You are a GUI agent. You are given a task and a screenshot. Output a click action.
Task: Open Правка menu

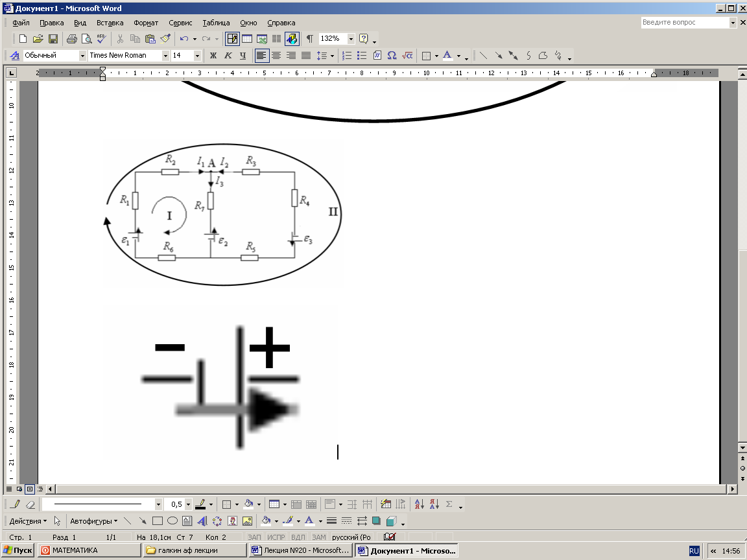point(51,23)
